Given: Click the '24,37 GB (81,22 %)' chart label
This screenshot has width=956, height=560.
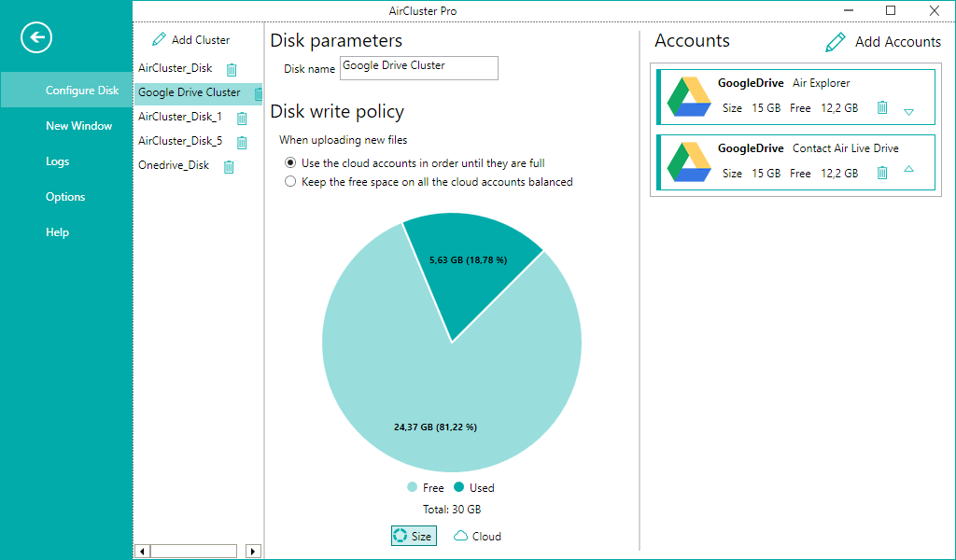Looking at the screenshot, I should pos(435,427).
